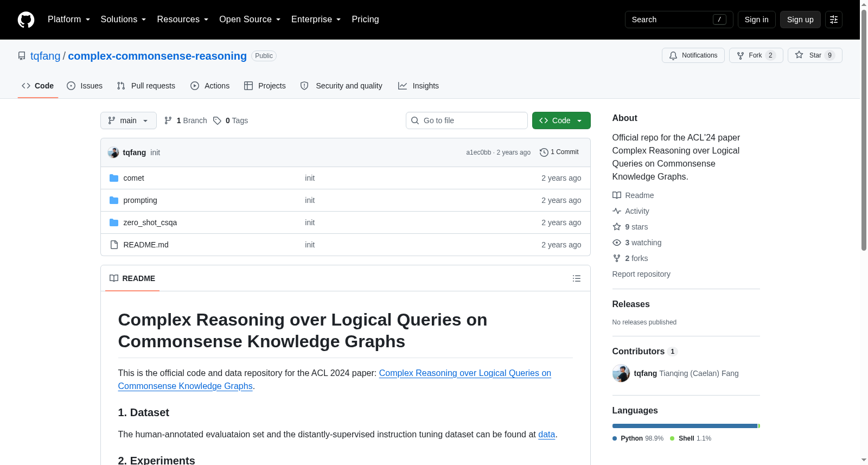Expand the Enterprise menu

click(x=316, y=20)
